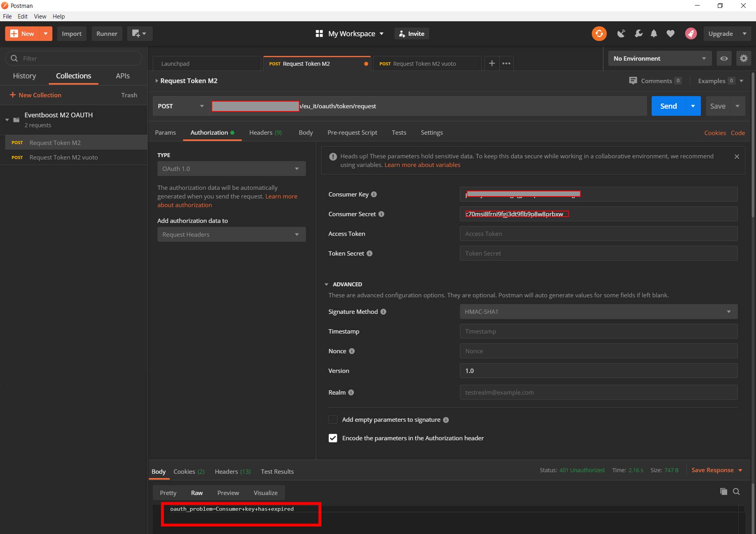756x534 pixels.
Task: Show environment quick look eye icon
Action: (x=724, y=58)
